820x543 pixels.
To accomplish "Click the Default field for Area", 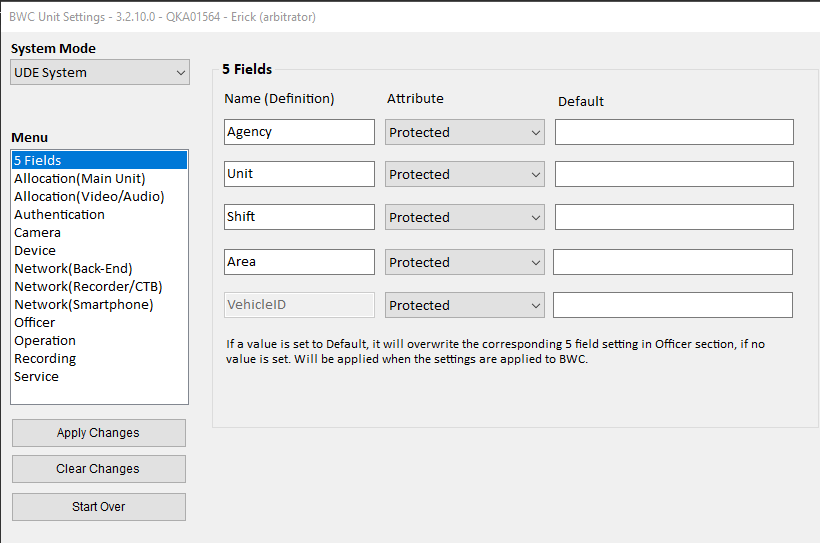I will point(673,262).
